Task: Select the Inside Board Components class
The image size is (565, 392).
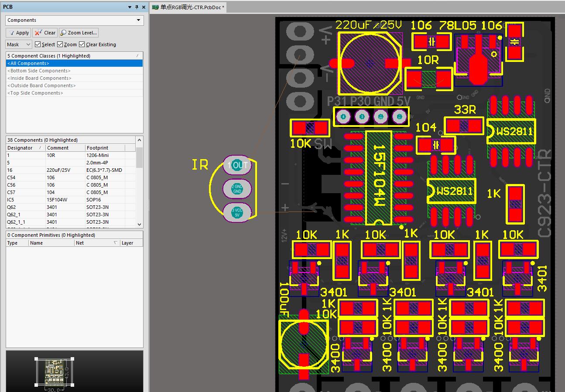Action: tap(75, 78)
